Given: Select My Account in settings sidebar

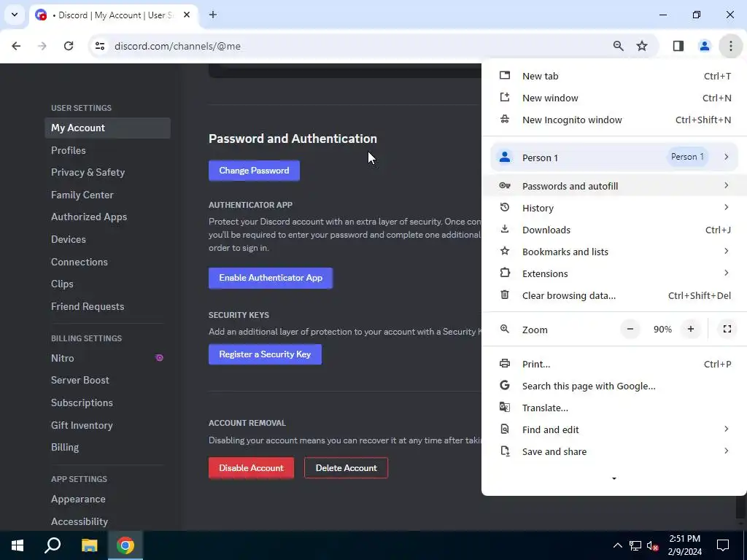Looking at the screenshot, I should [108, 128].
